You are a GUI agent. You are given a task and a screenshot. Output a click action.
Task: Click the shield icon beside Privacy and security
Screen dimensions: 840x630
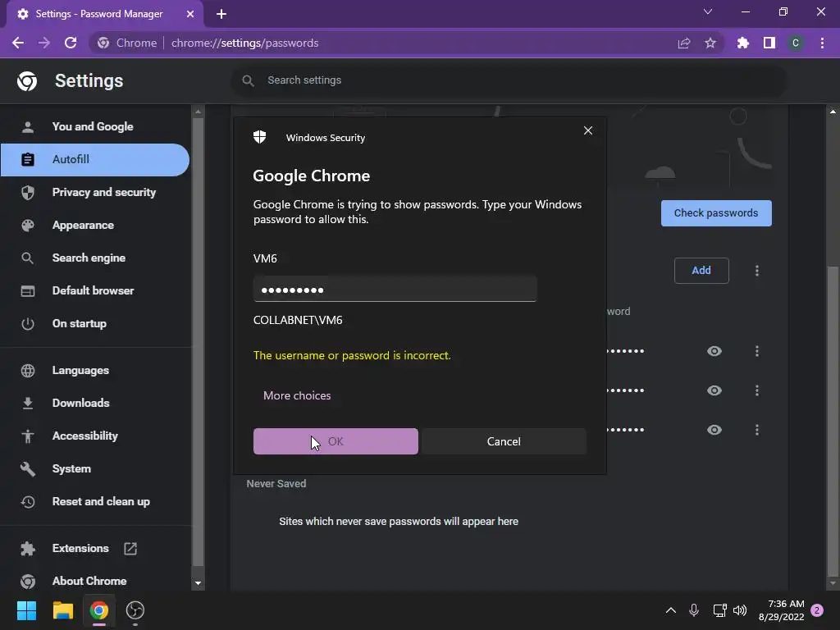coord(28,192)
